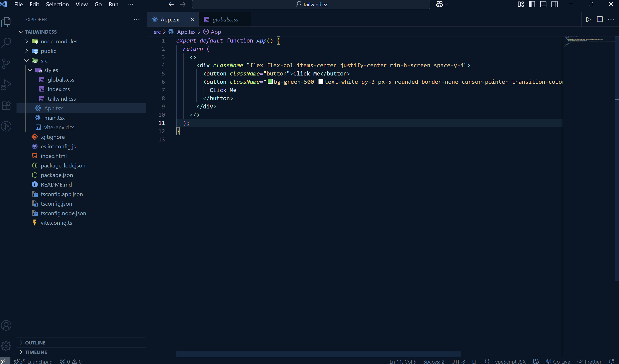Screen dimensions: 619x364
Task: Click Go Live in status bar
Action: (x=558, y=361)
